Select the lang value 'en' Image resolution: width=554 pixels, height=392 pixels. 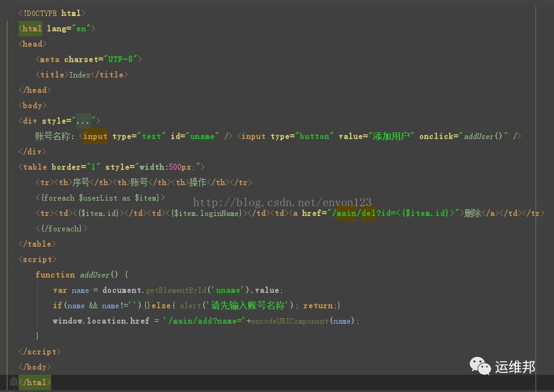click(x=81, y=28)
